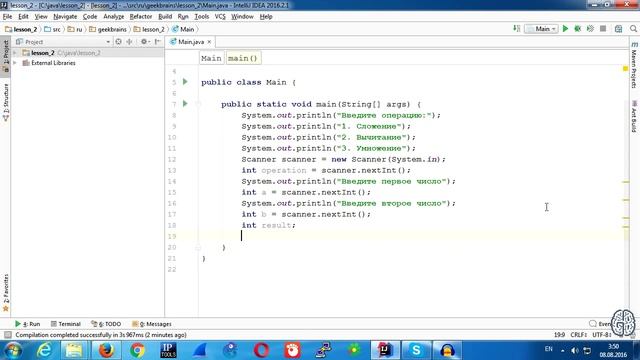Expand External Libraries tree node
640x360 pixels.
pyautogui.click(x=15, y=63)
